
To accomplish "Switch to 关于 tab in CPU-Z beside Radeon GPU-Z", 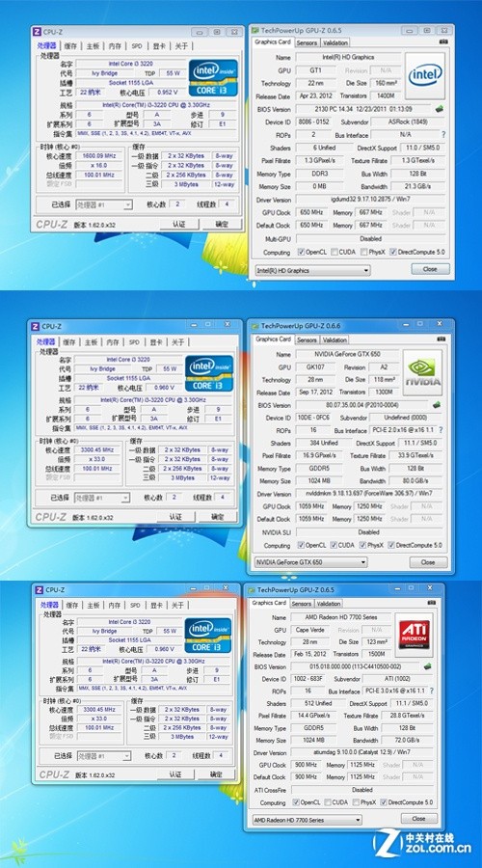I will tap(177, 605).
